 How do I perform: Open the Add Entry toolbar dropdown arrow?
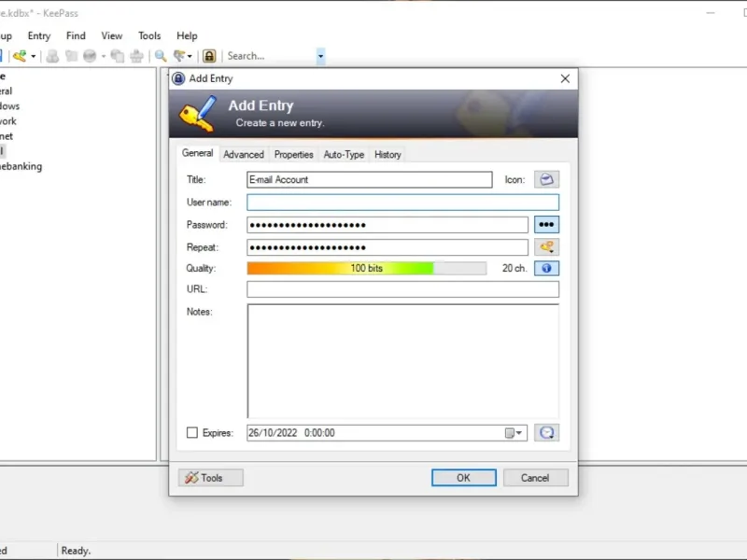tap(34, 56)
